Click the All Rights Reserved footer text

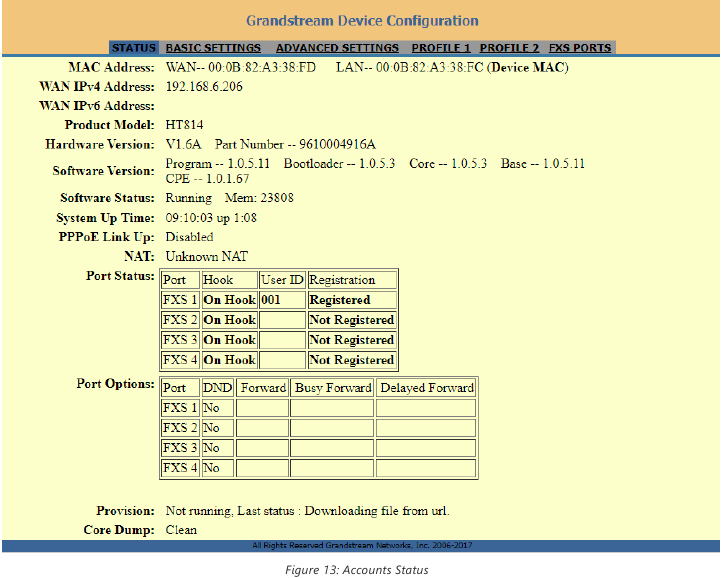pyautogui.click(x=362, y=546)
